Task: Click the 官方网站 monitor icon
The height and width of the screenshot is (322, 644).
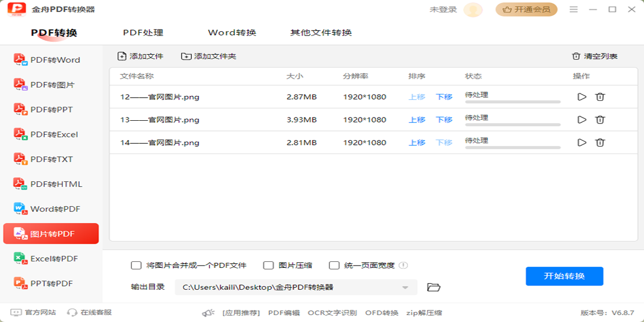Action: 16,312
